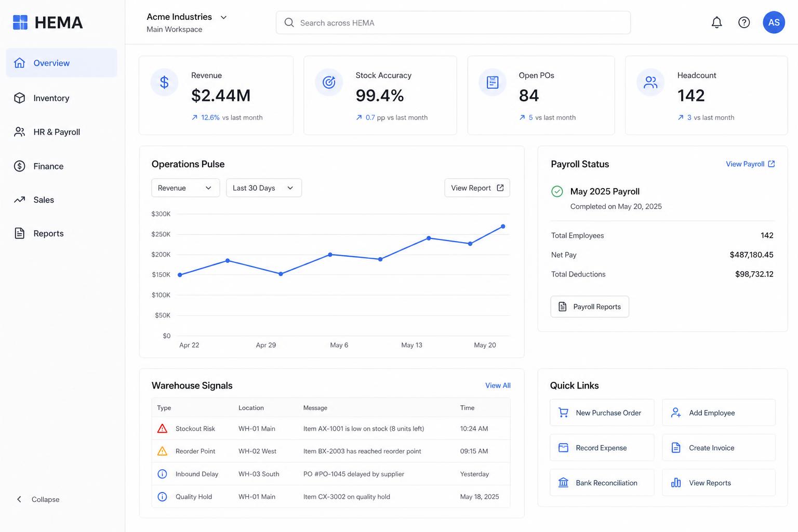
Task: Click the $2.44M revenue value
Action: (221, 96)
